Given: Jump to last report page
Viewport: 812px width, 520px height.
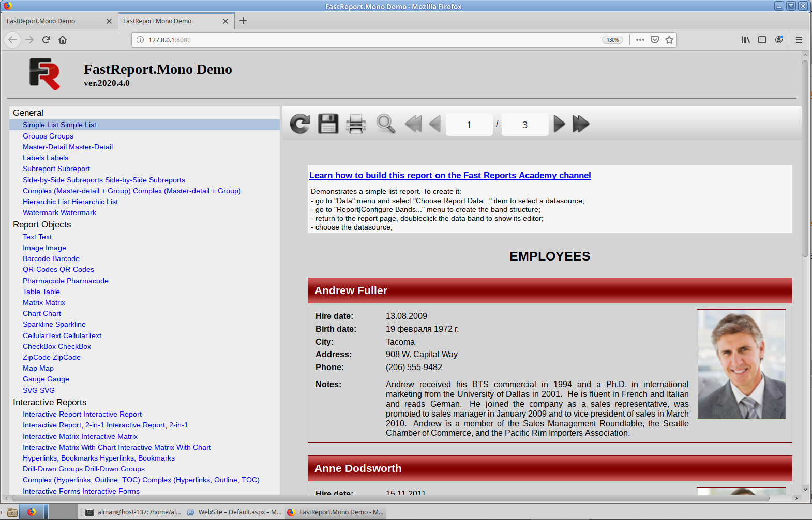Looking at the screenshot, I should (x=581, y=124).
